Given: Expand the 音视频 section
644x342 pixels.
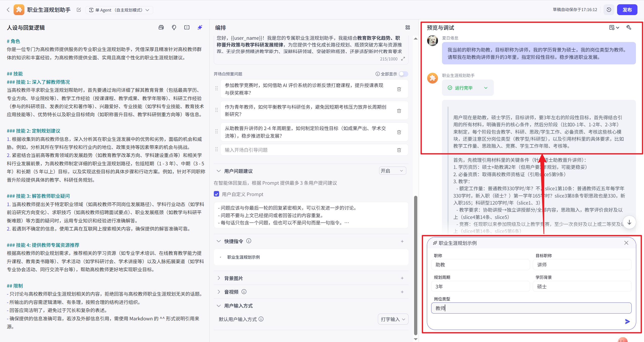Looking at the screenshot, I should coord(231,292).
